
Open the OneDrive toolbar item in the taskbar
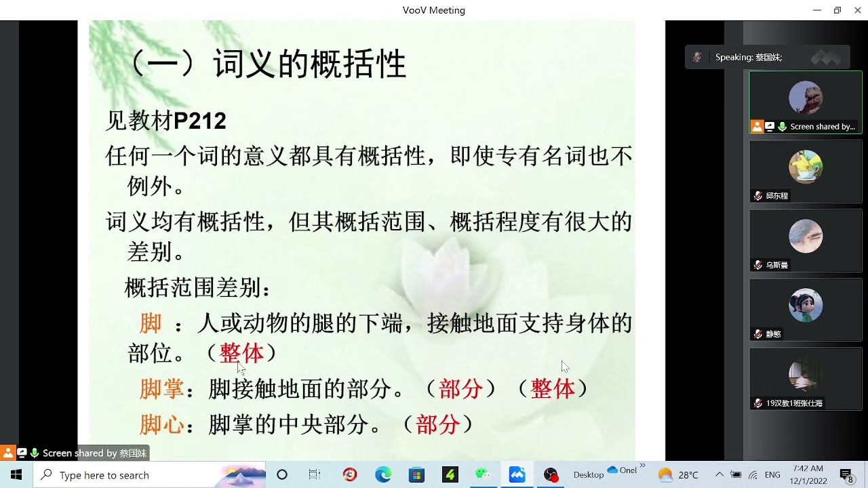coord(622,470)
